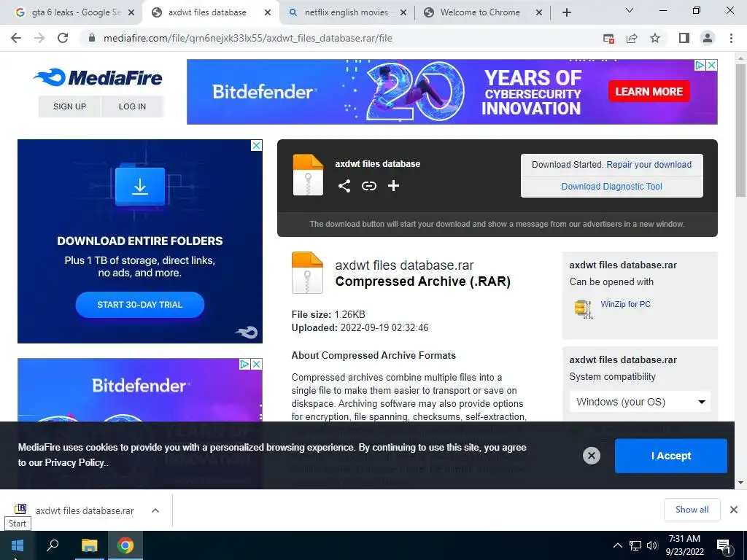The height and width of the screenshot is (560, 747).
Task: Go back using the browser back arrow
Action: pyautogui.click(x=16, y=38)
